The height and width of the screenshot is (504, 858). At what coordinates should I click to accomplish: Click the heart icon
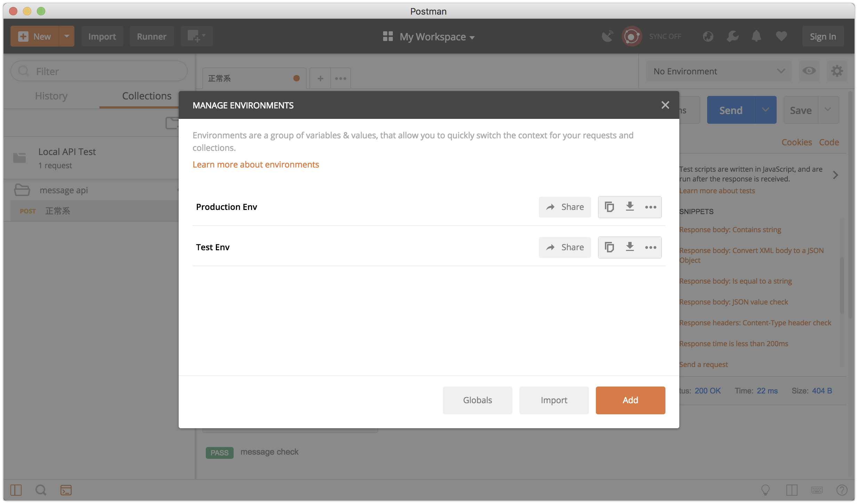781,36
